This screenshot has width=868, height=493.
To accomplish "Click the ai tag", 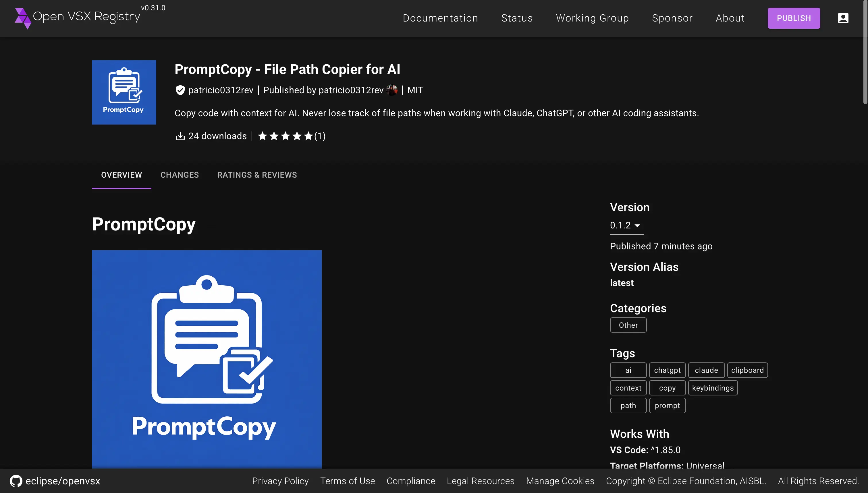I will pos(628,370).
